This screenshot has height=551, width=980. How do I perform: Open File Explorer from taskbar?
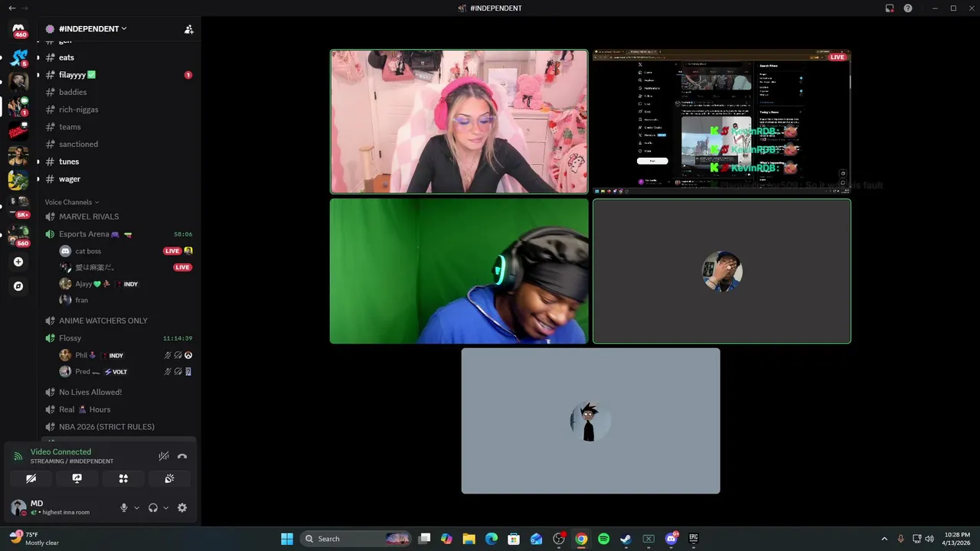pos(469,539)
